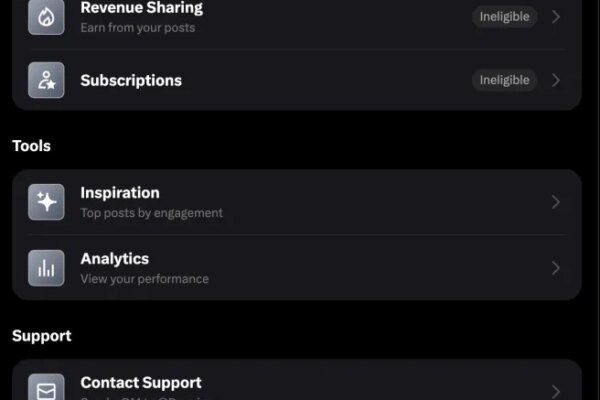This screenshot has width=600, height=400.
Task: Click the "Top posts by engagement" subtitle
Action: (152, 213)
